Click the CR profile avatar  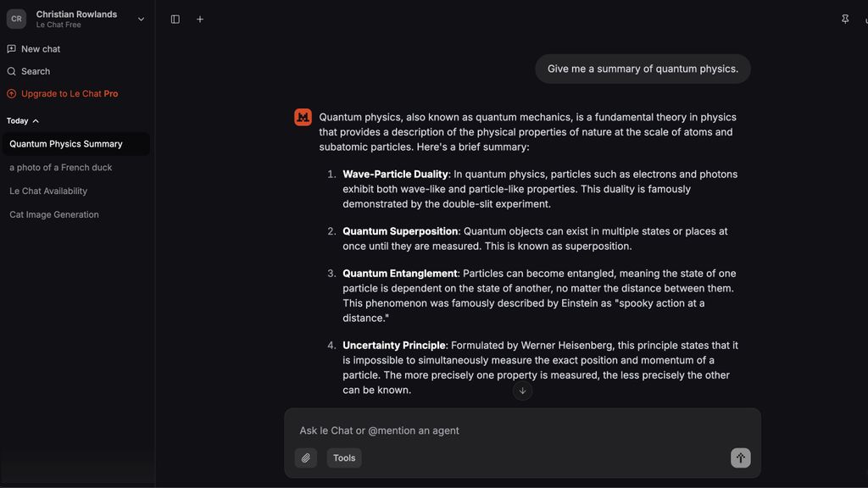click(x=16, y=19)
